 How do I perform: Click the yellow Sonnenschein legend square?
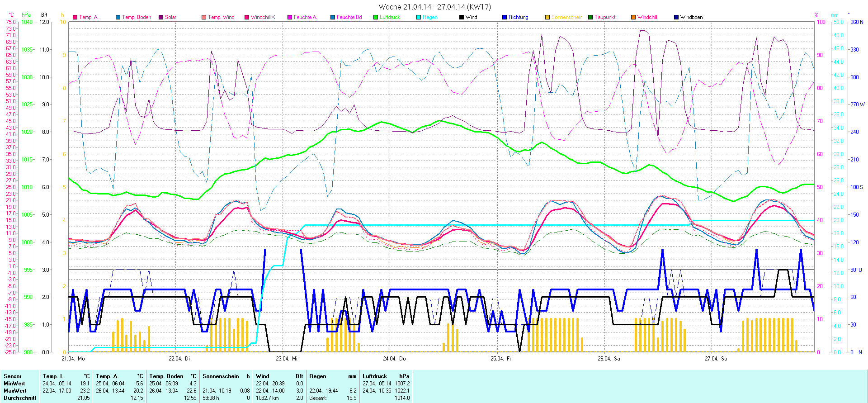point(547,17)
